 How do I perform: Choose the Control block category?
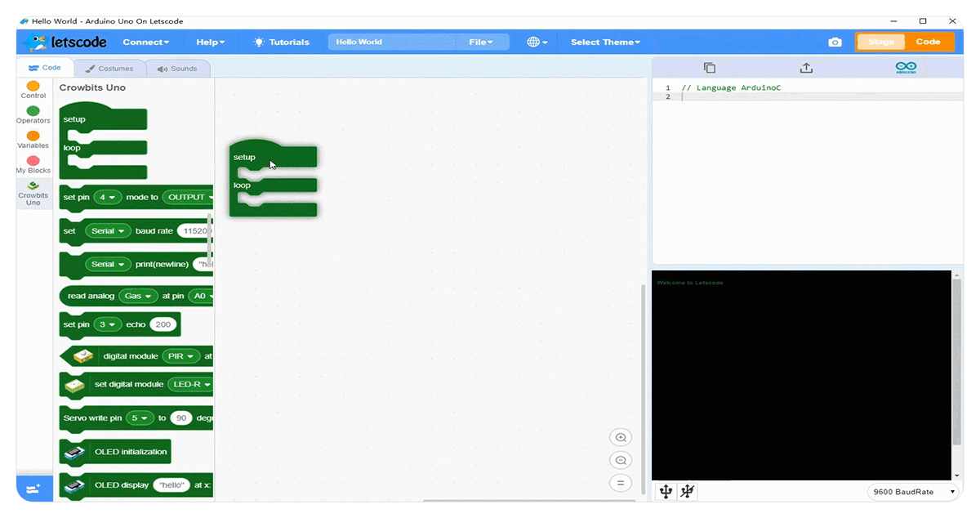[x=33, y=90]
